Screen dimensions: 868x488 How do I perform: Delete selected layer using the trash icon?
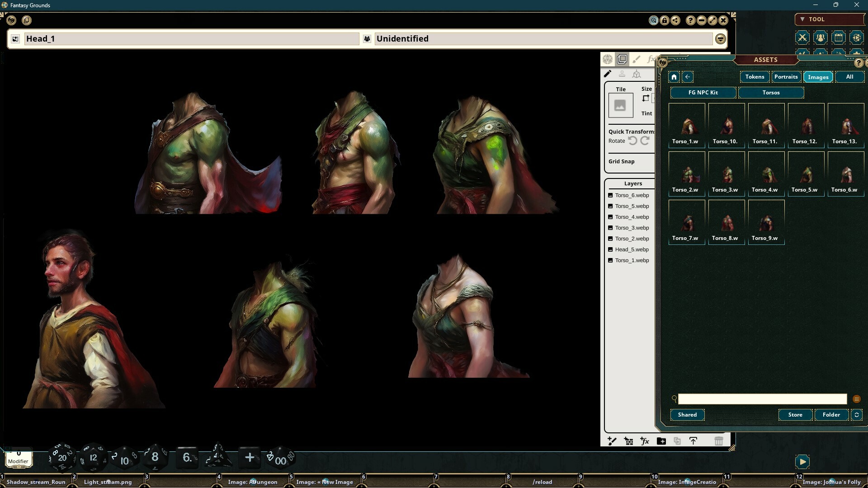(719, 441)
